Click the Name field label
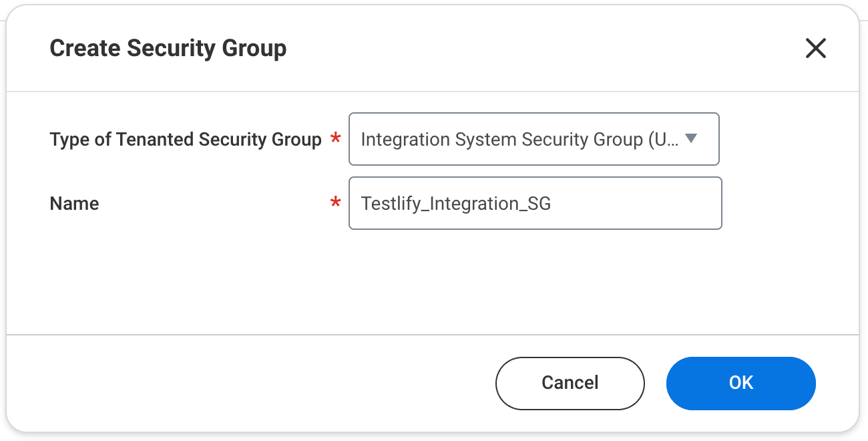The width and height of the screenshot is (868, 441). click(74, 203)
